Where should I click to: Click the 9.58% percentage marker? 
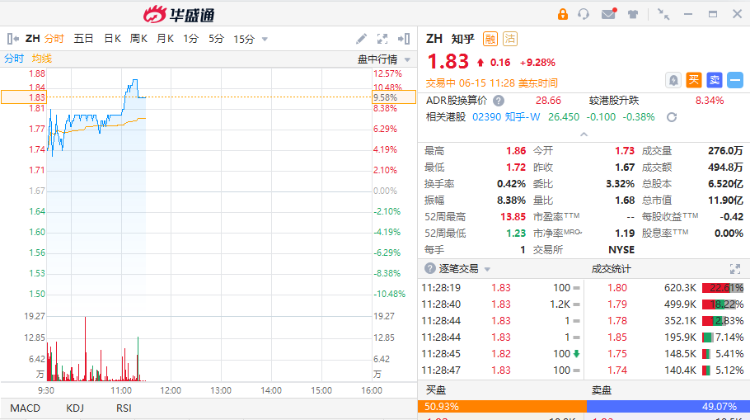[x=394, y=97]
